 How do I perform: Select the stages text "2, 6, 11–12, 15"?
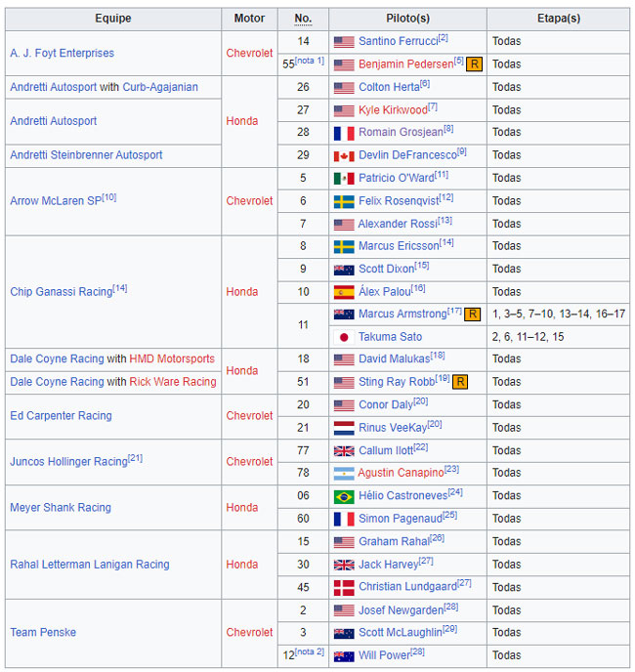point(528,337)
